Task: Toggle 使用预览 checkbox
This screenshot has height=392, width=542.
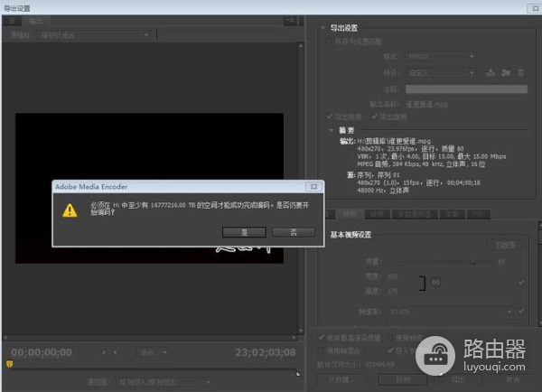Action: click(390, 337)
